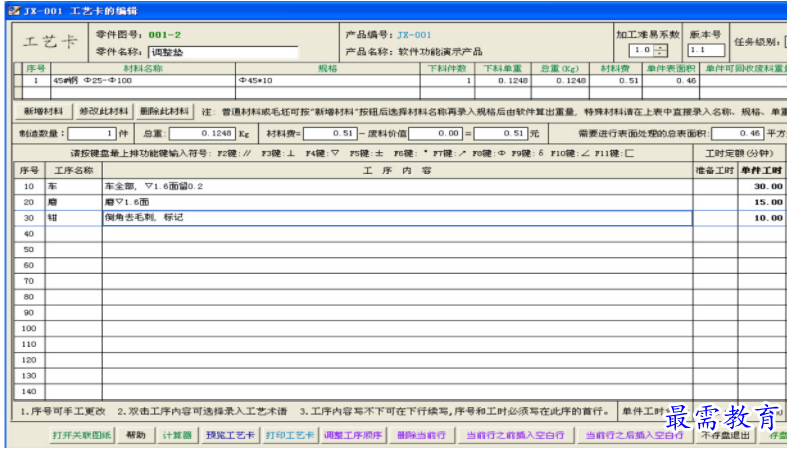787x449 pixels.
Task: Click sequence number cell 40
Action: [x=29, y=234]
